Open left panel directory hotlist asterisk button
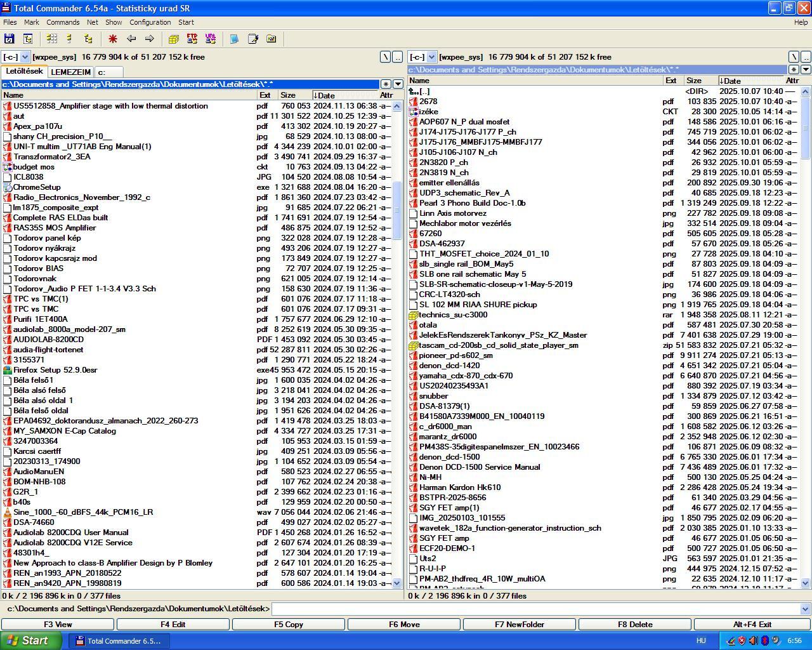Screen dimensions: 812x650 tap(386, 84)
